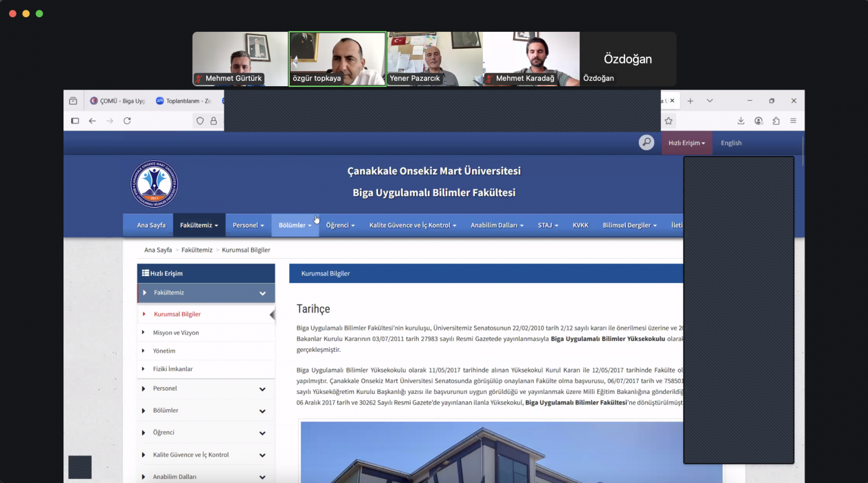Open Kalite Güvence ve İç Kontrol navbar dropdown
Screen dimensions: 868x483
point(413,225)
